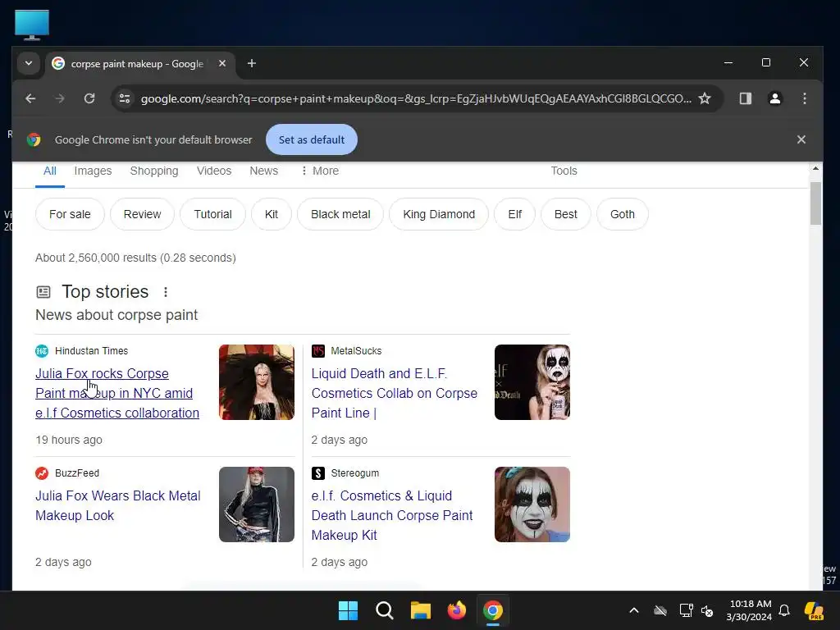Click the network display tray icon
Image resolution: width=840 pixels, height=630 pixels.
pos(686,610)
